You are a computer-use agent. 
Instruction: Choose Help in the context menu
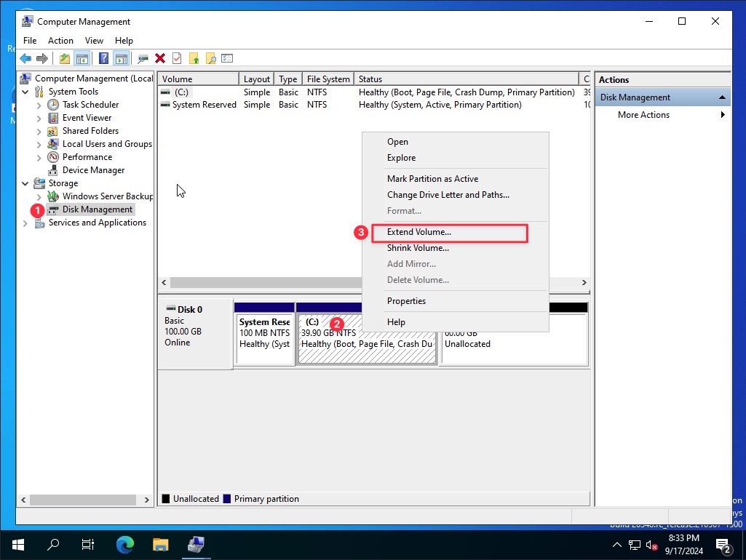456,322
